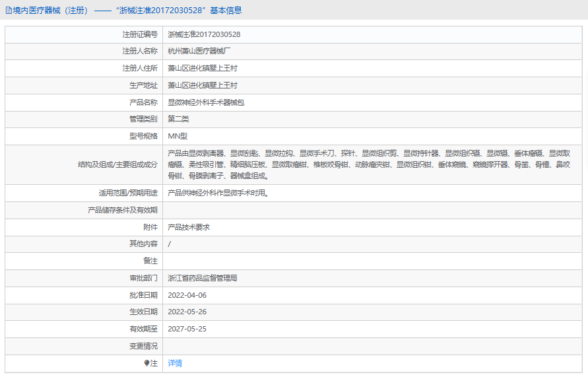Click the 其他内容 label
The height and width of the screenshot is (377, 588).
pos(144,244)
